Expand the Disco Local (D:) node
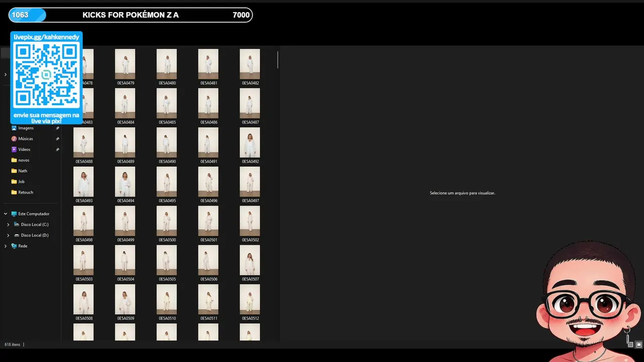The height and width of the screenshot is (362, 644). point(8,235)
